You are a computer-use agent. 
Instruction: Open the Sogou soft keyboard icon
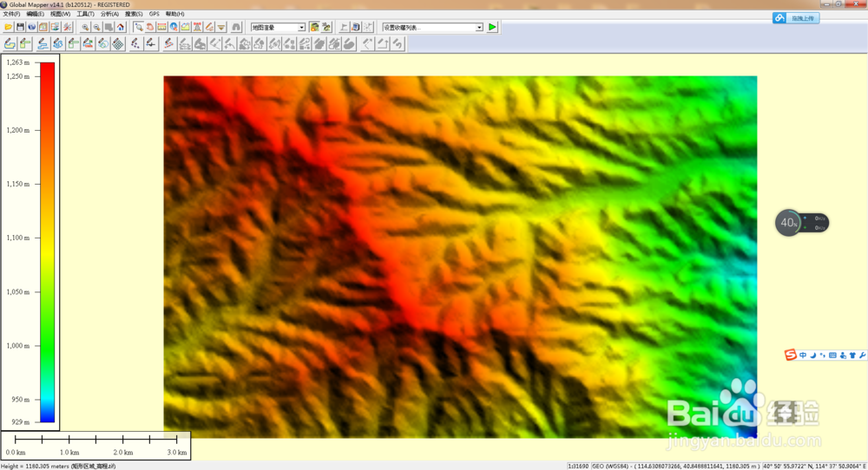(832, 355)
